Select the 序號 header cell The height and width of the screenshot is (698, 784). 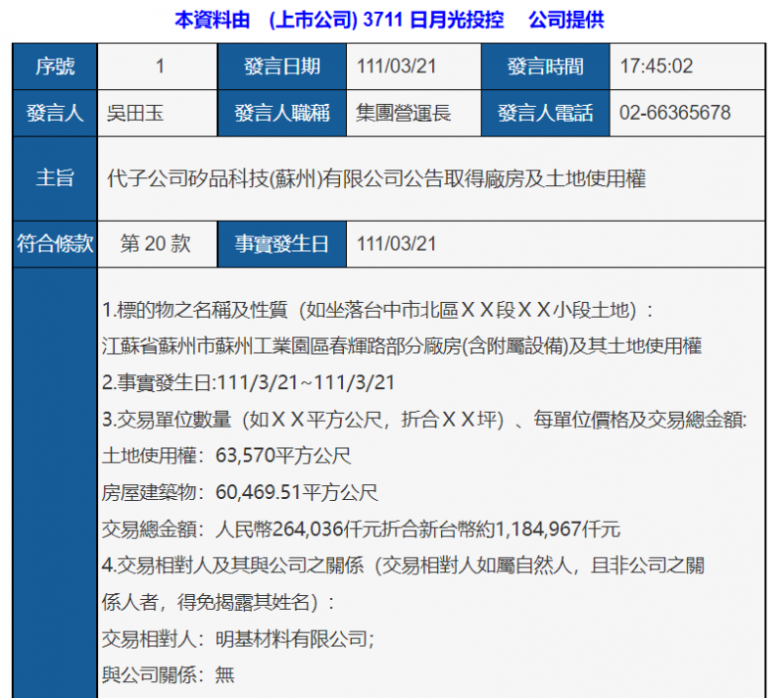point(53,66)
